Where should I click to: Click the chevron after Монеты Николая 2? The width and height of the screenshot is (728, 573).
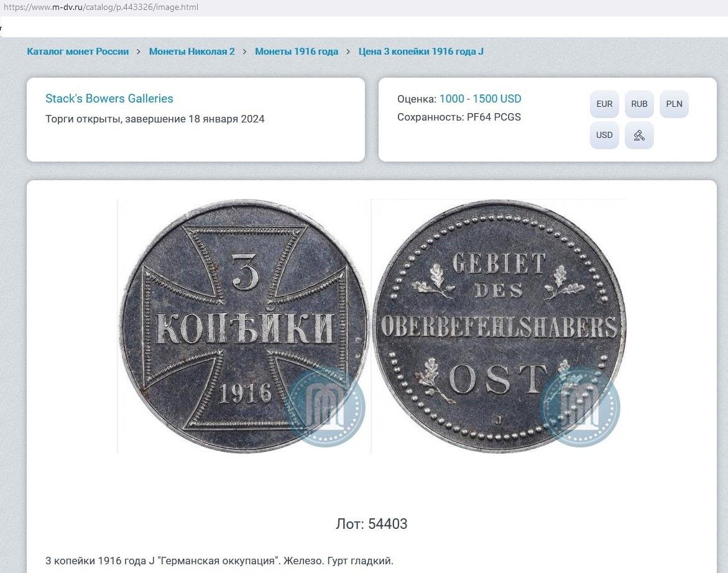pos(245,52)
